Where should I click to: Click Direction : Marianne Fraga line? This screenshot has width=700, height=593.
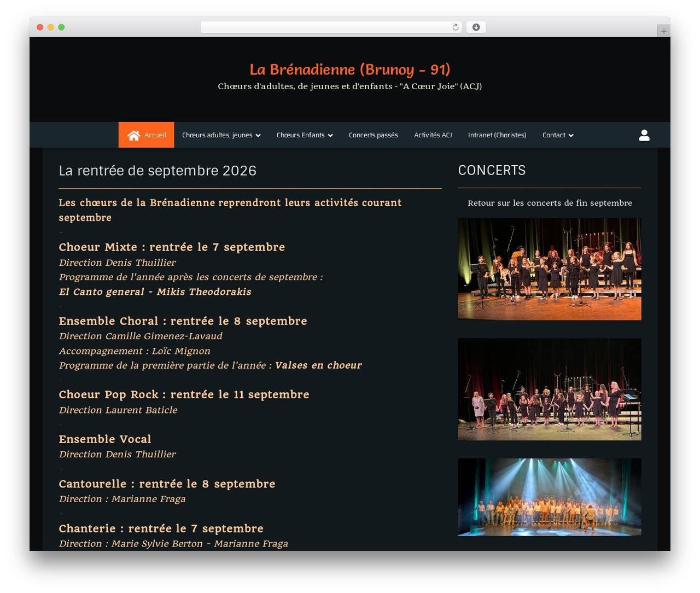(x=122, y=499)
